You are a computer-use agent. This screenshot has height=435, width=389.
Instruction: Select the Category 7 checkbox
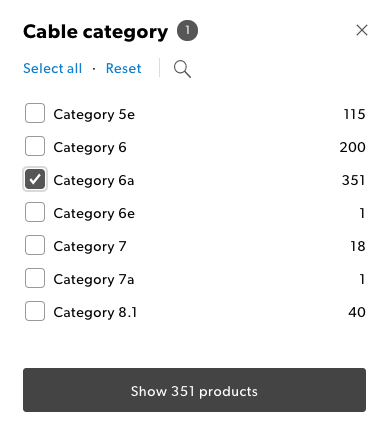point(35,245)
